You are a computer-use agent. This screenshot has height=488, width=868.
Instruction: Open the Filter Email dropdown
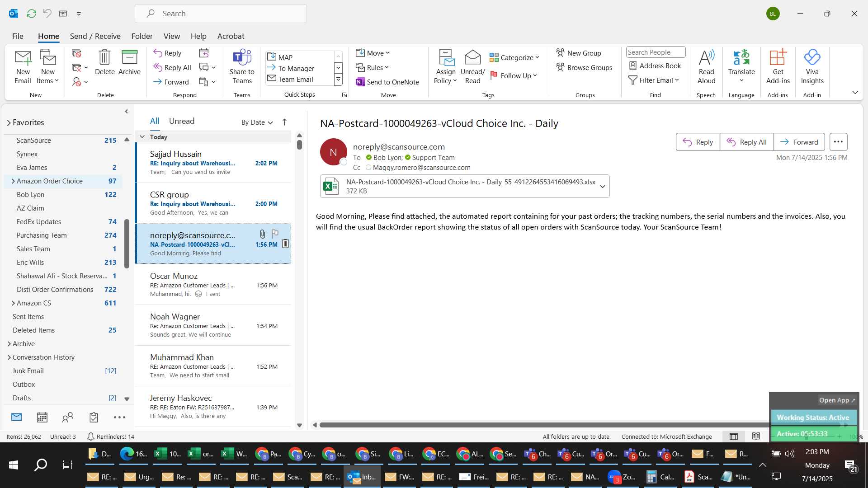coord(654,80)
